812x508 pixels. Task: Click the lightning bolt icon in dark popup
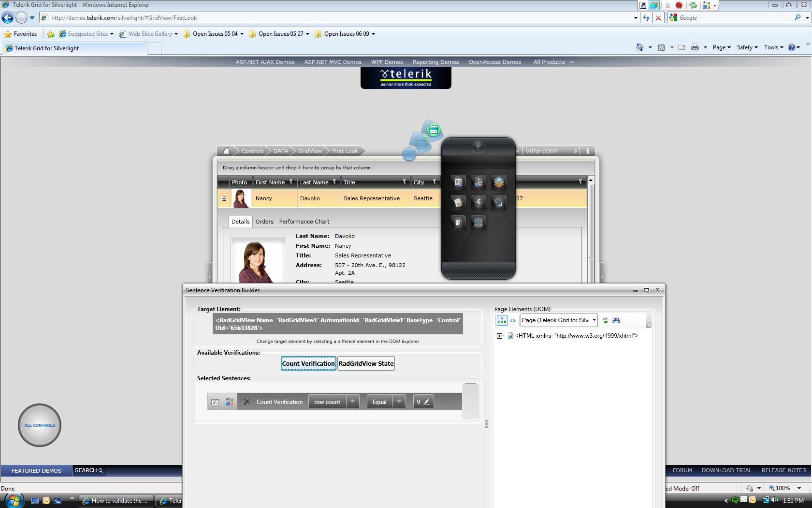(478, 202)
